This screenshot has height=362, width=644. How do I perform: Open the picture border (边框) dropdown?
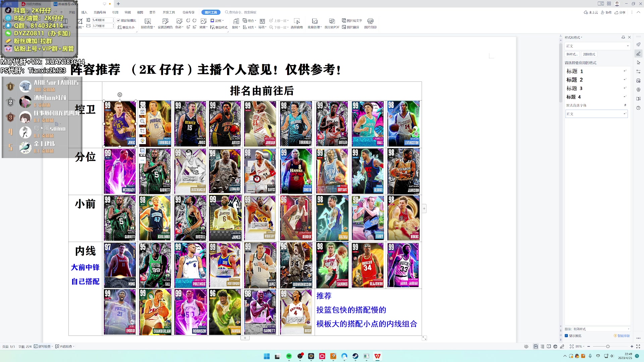[217, 20]
